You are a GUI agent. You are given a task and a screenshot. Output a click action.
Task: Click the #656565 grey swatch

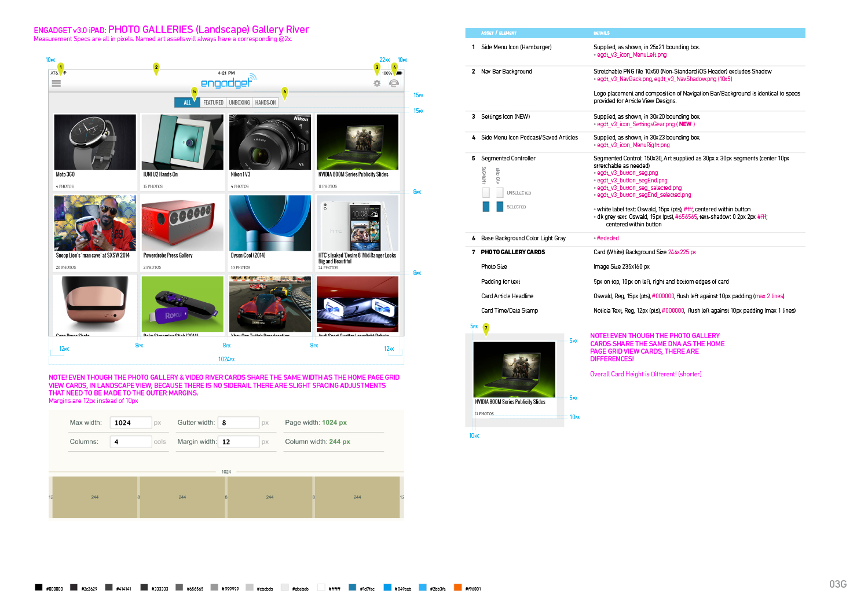coord(180,587)
